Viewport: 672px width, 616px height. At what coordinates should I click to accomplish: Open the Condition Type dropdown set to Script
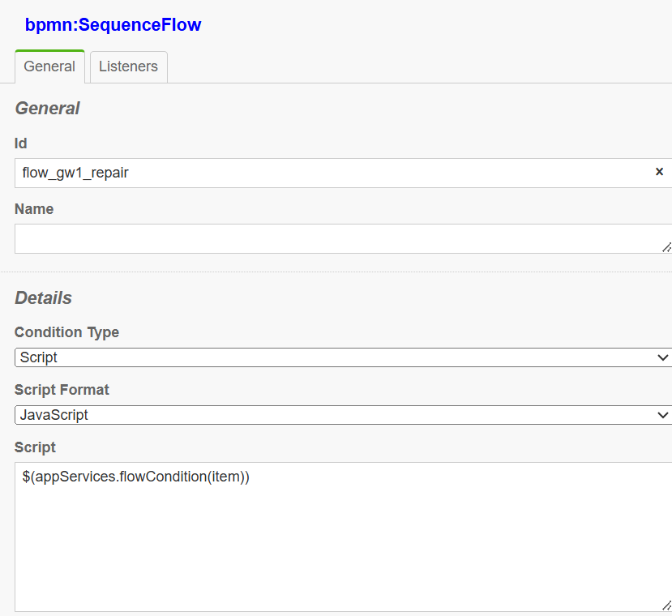[343, 357]
